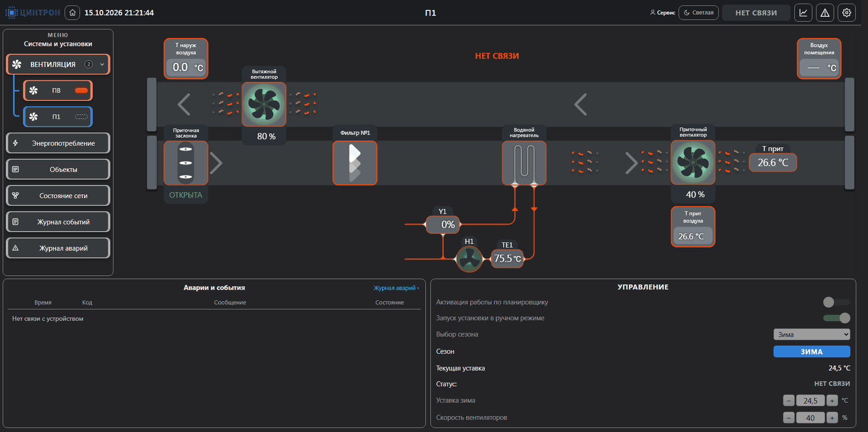Open the Энергопотребление menu item

58,143
